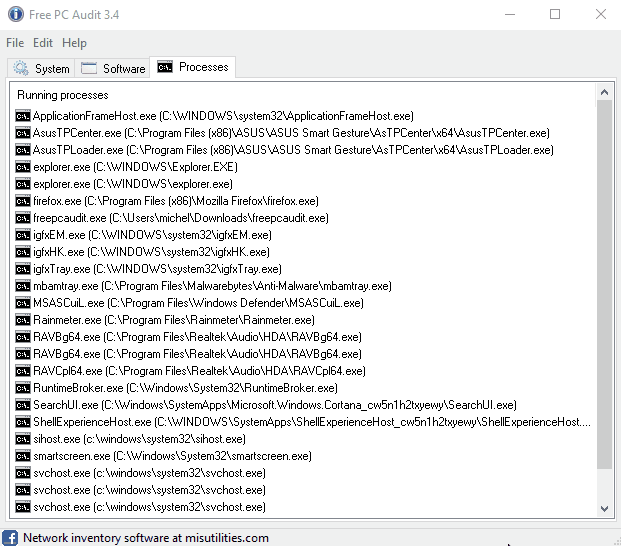Image resolution: width=621 pixels, height=546 pixels.
Task: Select explorer.exe (C:\WINDOWS\explorer.exe) row
Action: [133, 184]
